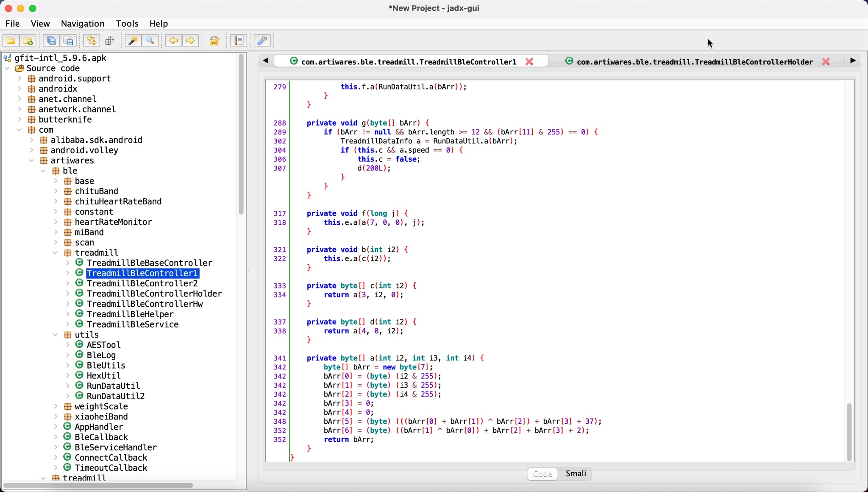Expand the heartRateMonitor package
Viewport: 868px width, 492px height.
(x=56, y=222)
